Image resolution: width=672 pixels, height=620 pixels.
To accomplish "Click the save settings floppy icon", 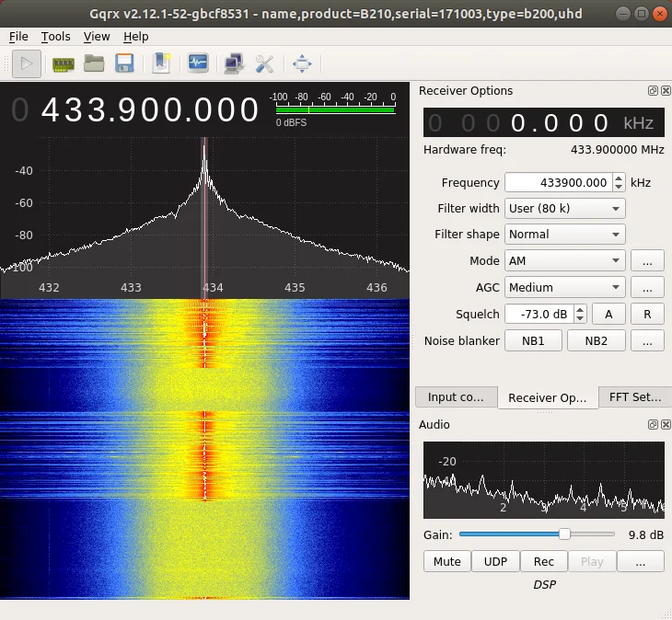I will 124,63.
